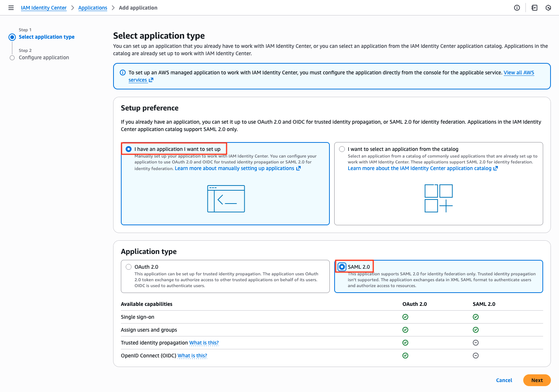Click the Cancel button
Image resolution: width=559 pixels, height=392 pixels.
coord(504,380)
